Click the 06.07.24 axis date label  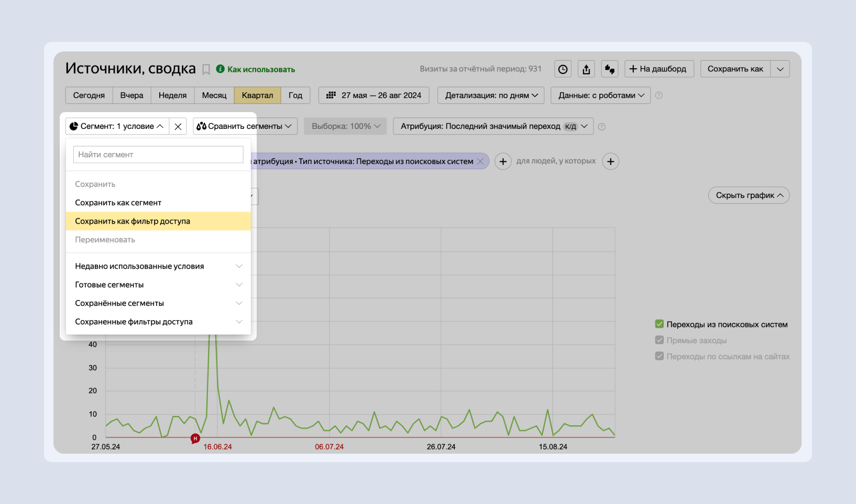(x=330, y=447)
